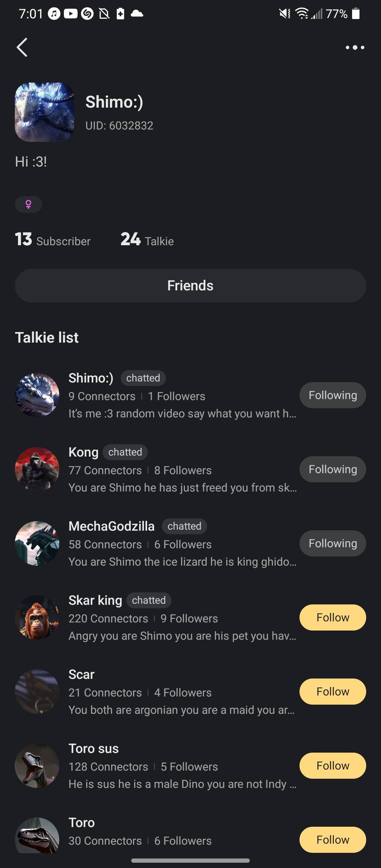Viewport: 381px width, 868px height.
Task: Follow the Toro sus talkie
Action: point(333,766)
